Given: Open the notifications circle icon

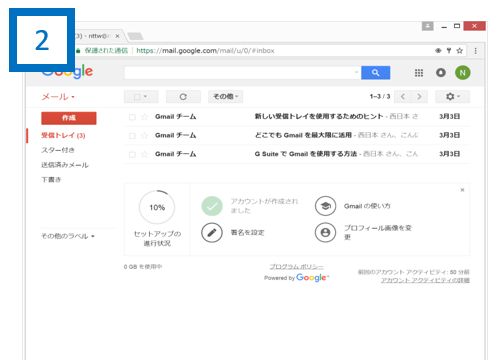Looking at the screenshot, I should [441, 73].
